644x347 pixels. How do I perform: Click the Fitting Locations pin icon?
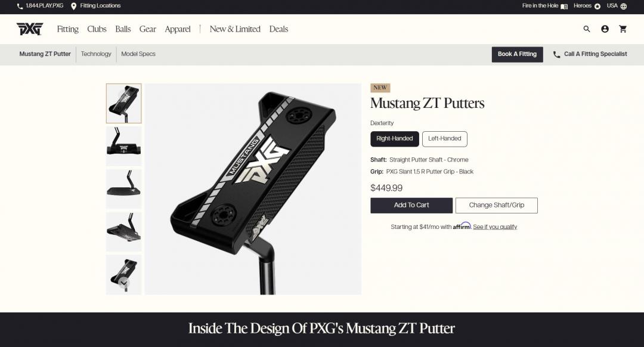tap(73, 6)
